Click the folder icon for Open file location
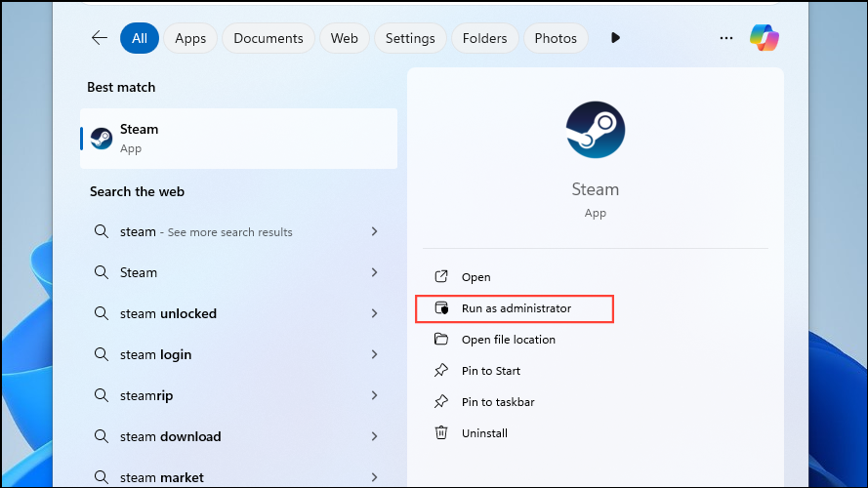 [x=441, y=339]
